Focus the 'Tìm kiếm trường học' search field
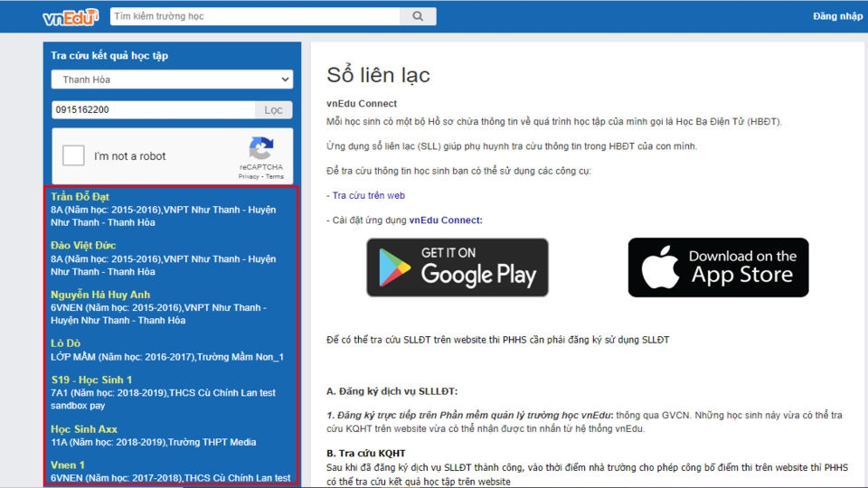 pyautogui.click(x=255, y=16)
